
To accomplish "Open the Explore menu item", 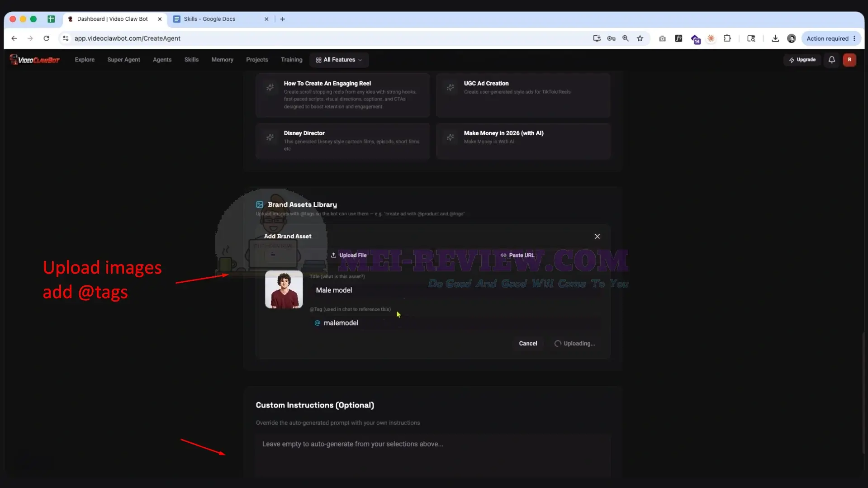I will (85, 60).
